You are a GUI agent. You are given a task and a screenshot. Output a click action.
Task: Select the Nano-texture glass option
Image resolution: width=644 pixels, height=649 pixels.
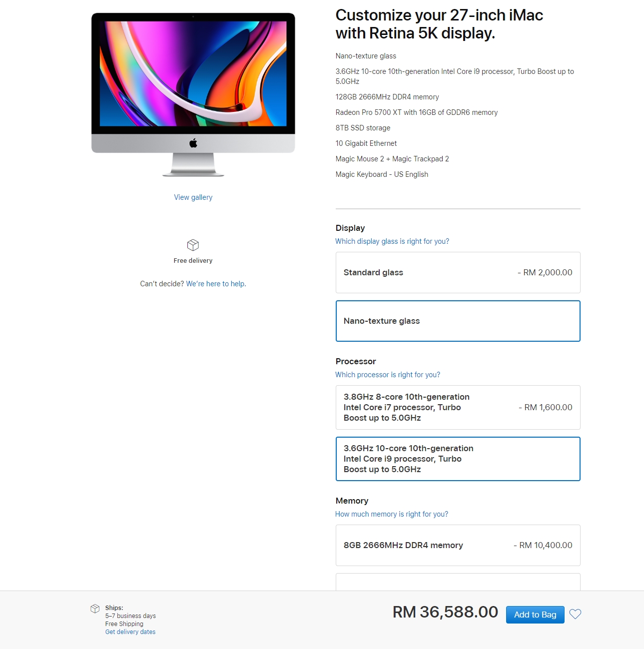click(x=458, y=321)
